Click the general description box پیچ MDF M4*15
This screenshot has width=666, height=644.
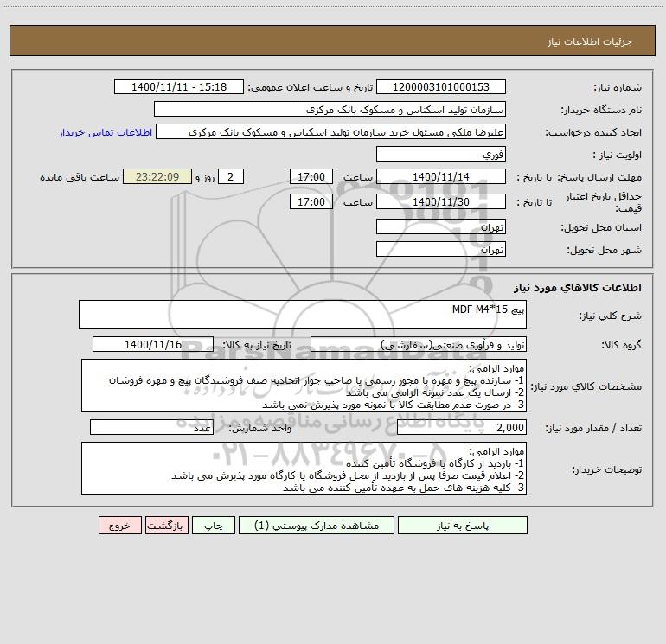[303, 315]
